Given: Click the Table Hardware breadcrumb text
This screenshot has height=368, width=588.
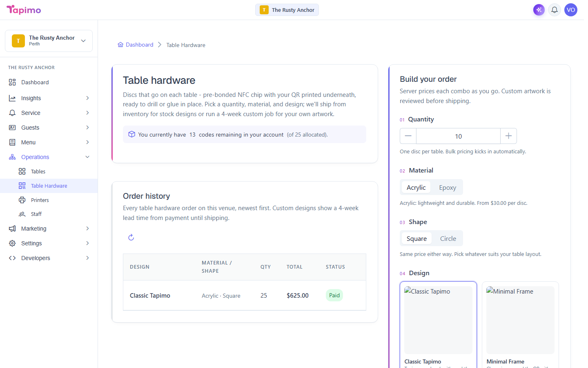Looking at the screenshot, I should (x=186, y=45).
